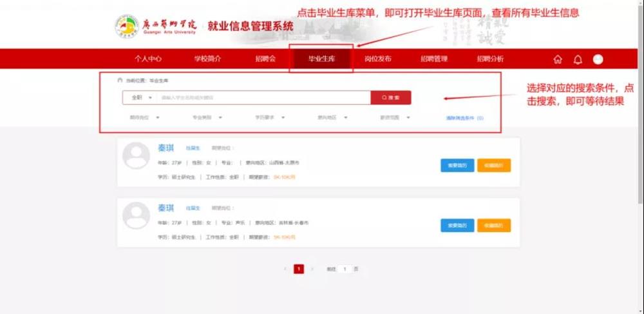The height and width of the screenshot is (314, 644).
Task: Click the user avatar in navigation bar
Action: click(x=598, y=59)
